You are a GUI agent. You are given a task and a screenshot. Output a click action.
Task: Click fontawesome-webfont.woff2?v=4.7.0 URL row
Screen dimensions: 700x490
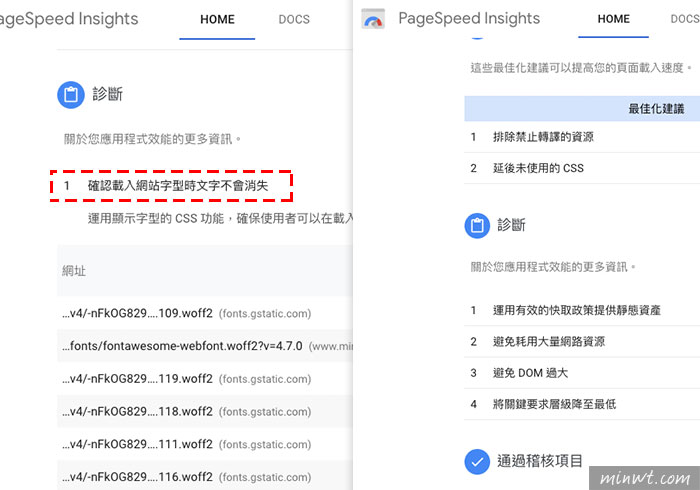tap(205, 346)
